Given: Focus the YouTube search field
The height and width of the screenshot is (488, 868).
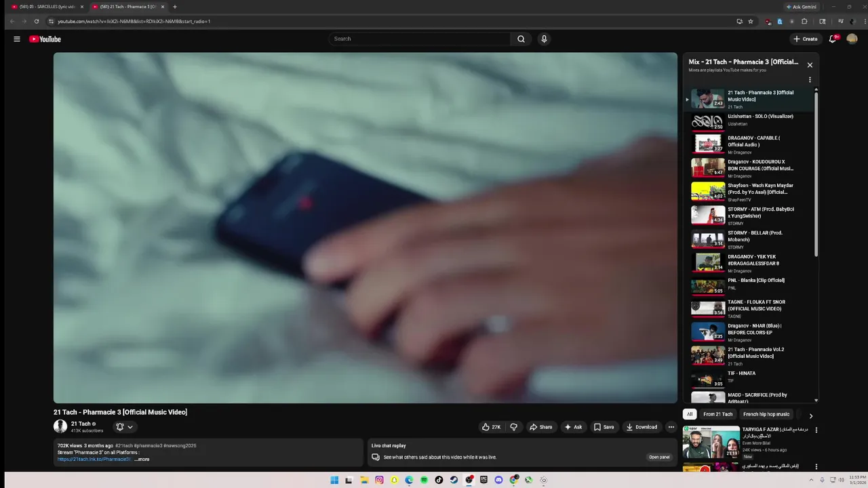Looking at the screenshot, I should pyautogui.click(x=420, y=39).
